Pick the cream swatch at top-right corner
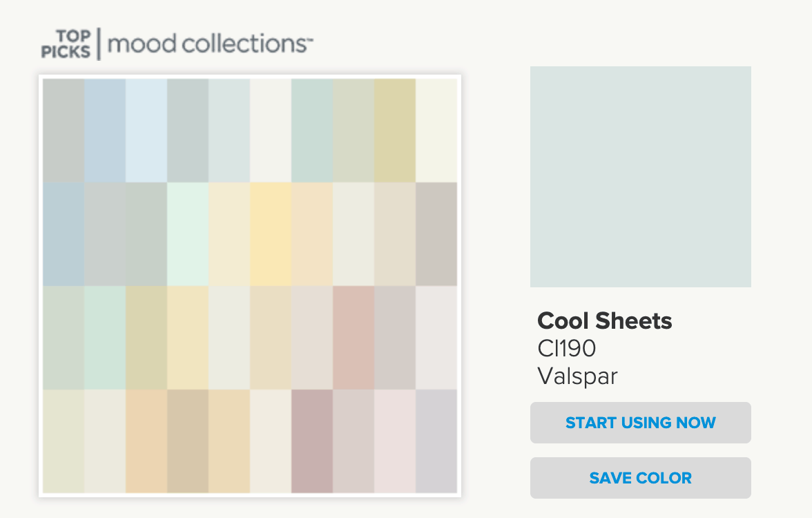This screenshot has height=518, width=812. click(x=436, y=131)
